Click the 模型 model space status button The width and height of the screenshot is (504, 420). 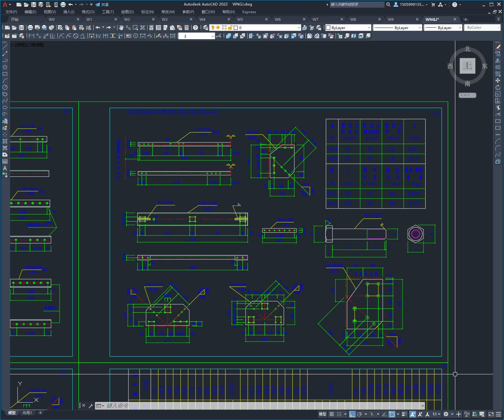click(x=322, y=414)
